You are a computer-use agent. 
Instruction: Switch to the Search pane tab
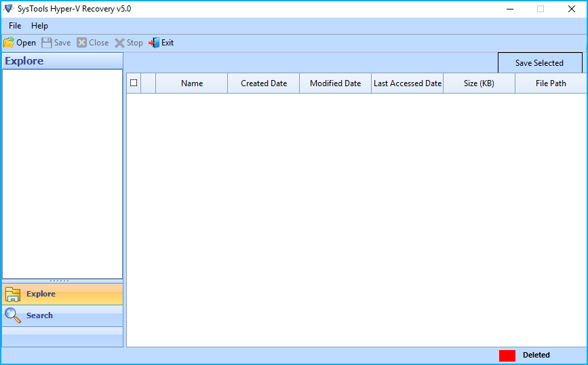[62, 315]
